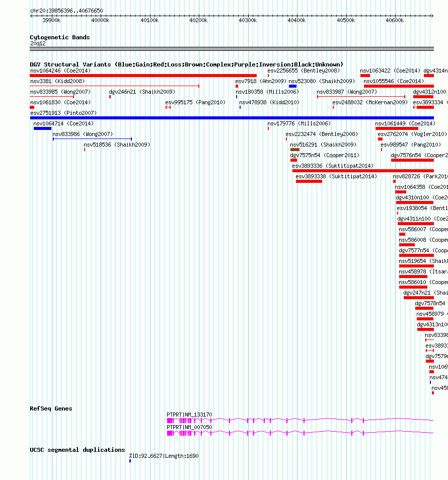Click the nsv1055546 (Coe2014) loss bar
Image resolution: width=448 pixels, height=480 pixels.
tap(399, 86)
